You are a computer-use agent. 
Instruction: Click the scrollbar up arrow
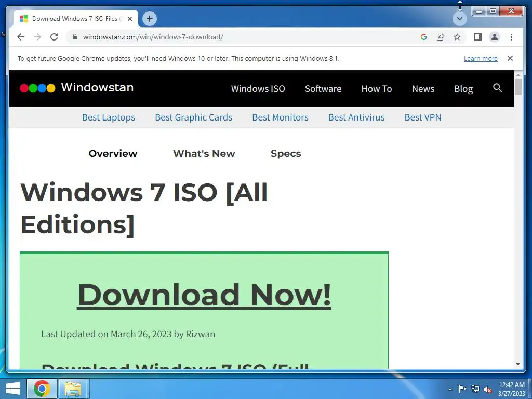[x=518, y=74]
